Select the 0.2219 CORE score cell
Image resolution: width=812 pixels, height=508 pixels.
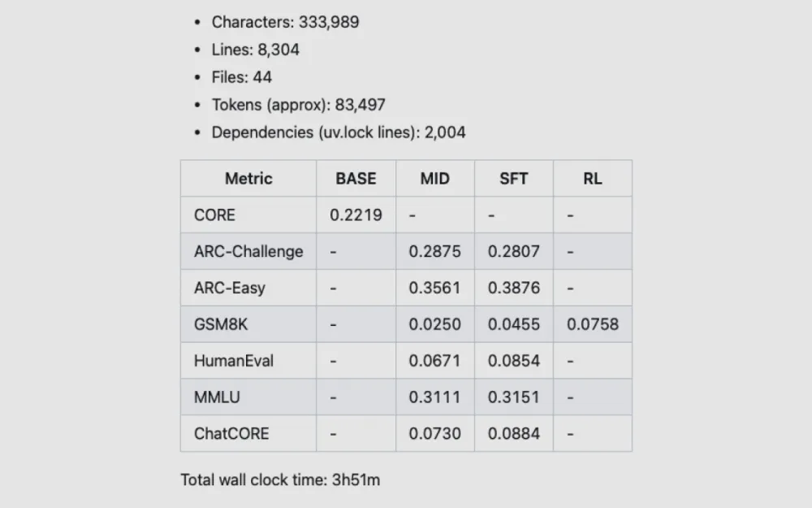click(x=356, y=215)
